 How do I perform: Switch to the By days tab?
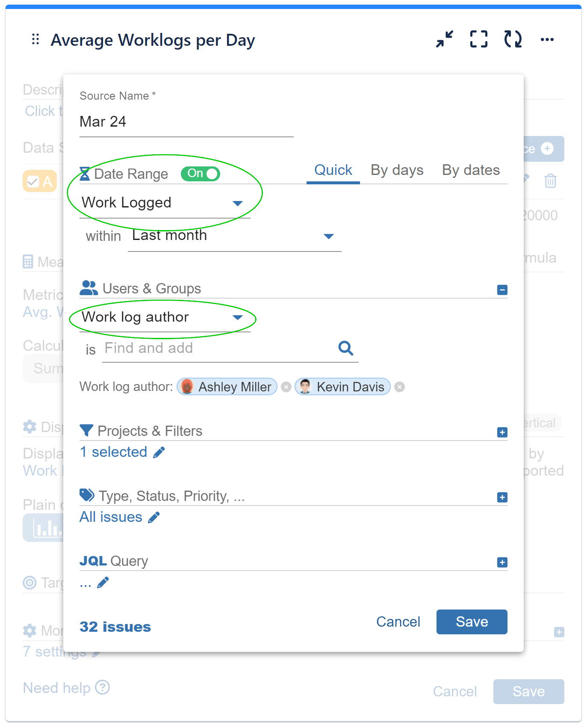pyautogui.click(x=396, y=170)
